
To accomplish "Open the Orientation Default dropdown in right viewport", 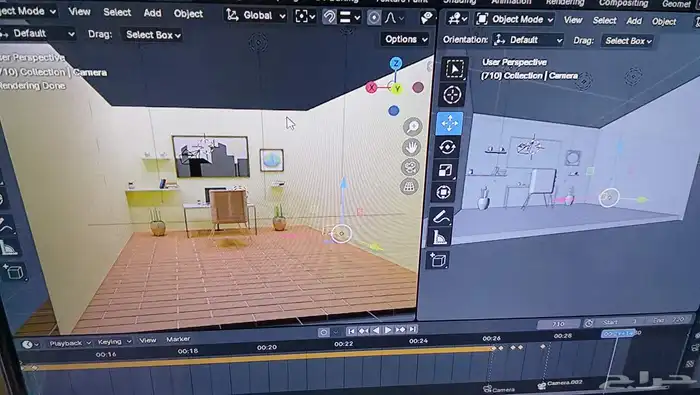I will (528, 40).
